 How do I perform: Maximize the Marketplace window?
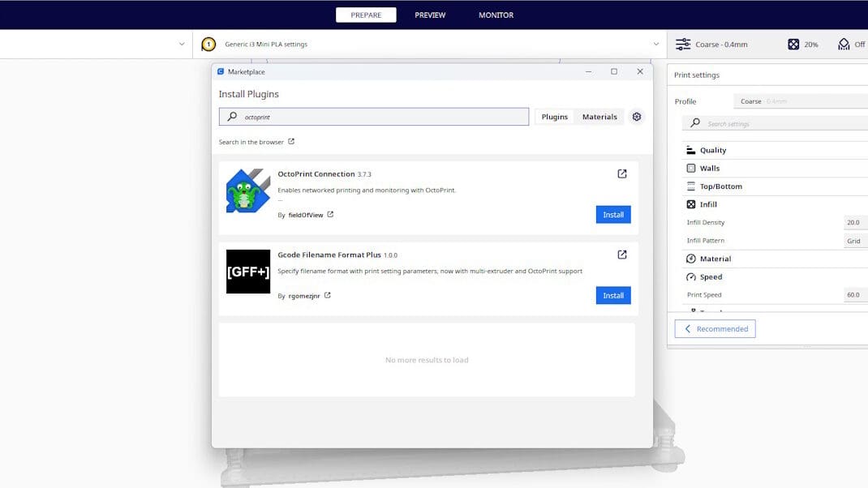[x=614, y=71]
